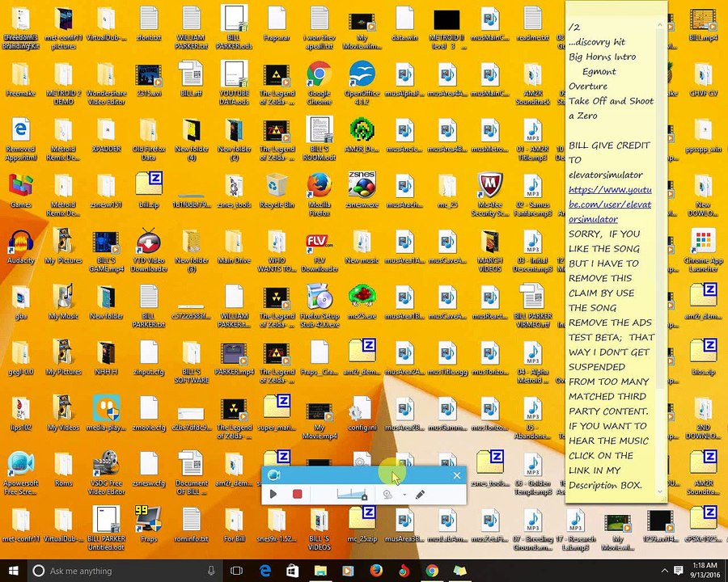This screenshot has height=582, width=728.
Task: Switch to Chrome on the taskbar
Action: coord(432,571)
